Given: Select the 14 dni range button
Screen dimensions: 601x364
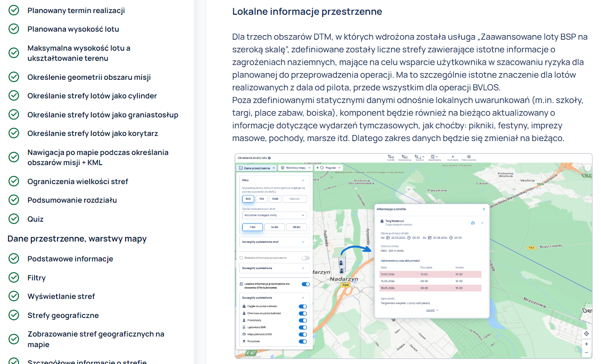Looking at the screenshot, I should click(275, 227).
